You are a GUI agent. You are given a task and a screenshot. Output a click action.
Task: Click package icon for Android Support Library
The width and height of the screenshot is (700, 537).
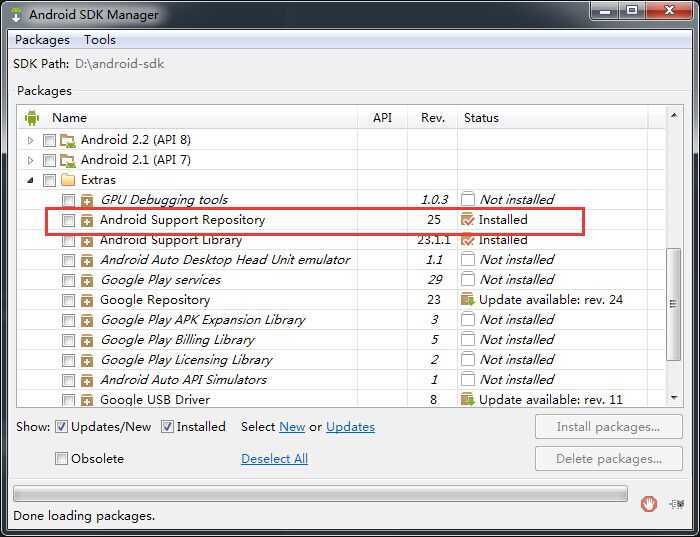click(x=87, y=240)
